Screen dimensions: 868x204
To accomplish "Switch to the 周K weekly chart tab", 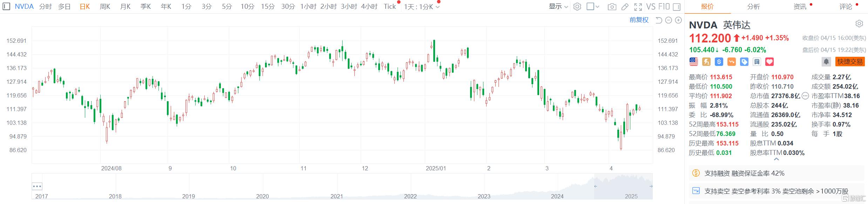I will [x=105, y=7].
